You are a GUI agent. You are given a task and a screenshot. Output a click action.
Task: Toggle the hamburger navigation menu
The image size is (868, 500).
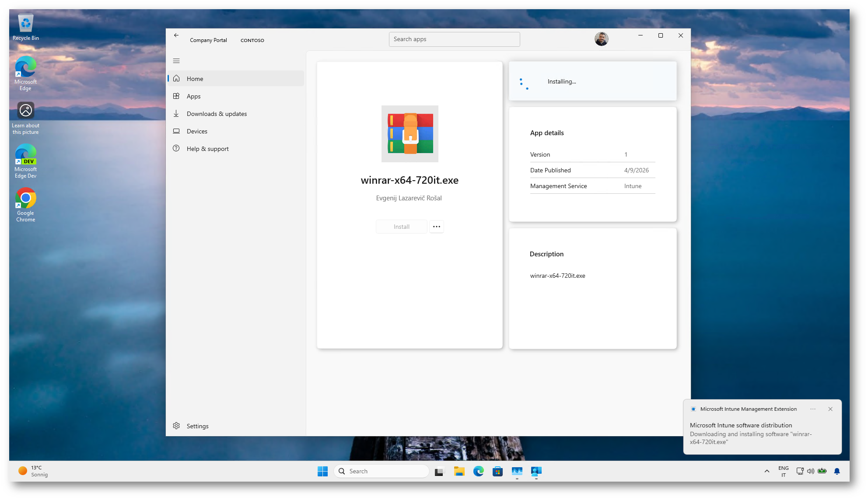(176, 61)
